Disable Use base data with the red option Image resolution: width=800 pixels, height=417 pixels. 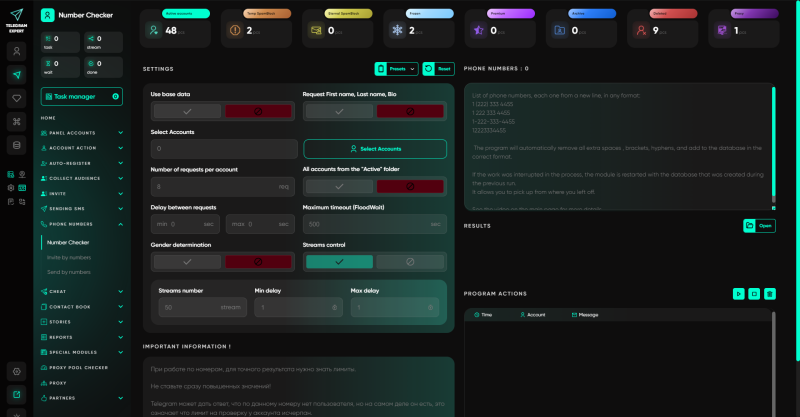tap(258, 111)
